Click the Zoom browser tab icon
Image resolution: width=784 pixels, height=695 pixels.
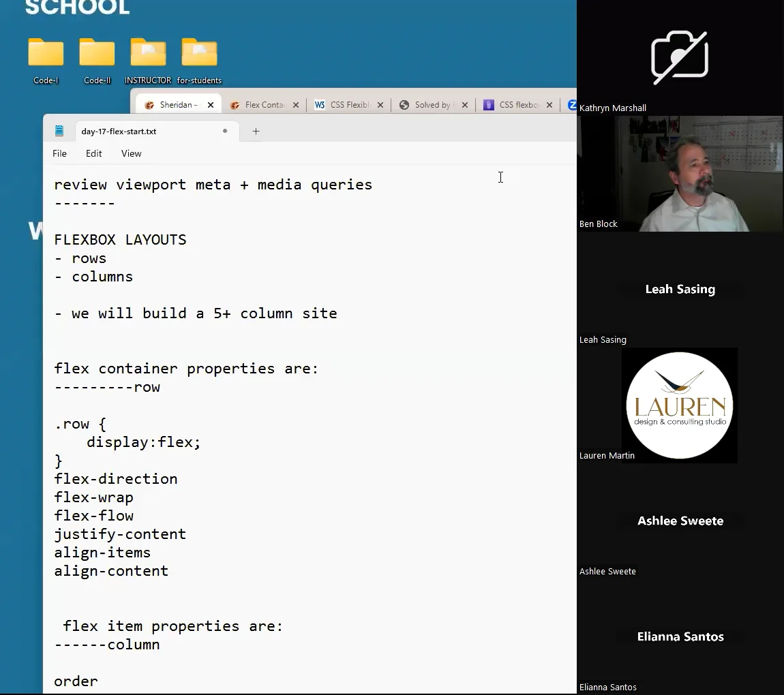572,105
